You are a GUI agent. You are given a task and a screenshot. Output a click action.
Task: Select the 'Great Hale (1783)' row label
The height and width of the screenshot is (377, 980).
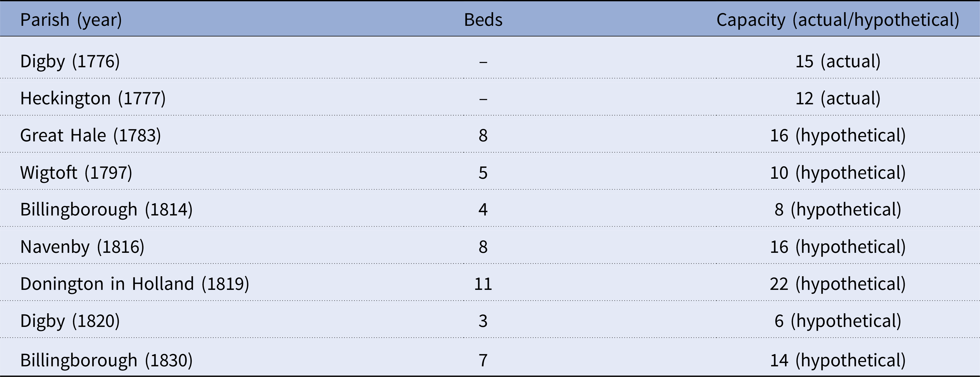click(91, 136)
